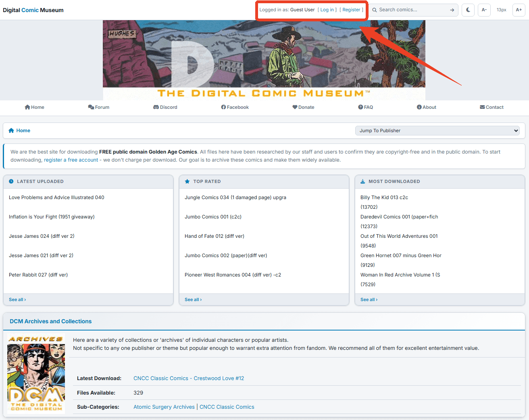
Task: Open Jungle Comics 034 entry
Action: (235, 198)
